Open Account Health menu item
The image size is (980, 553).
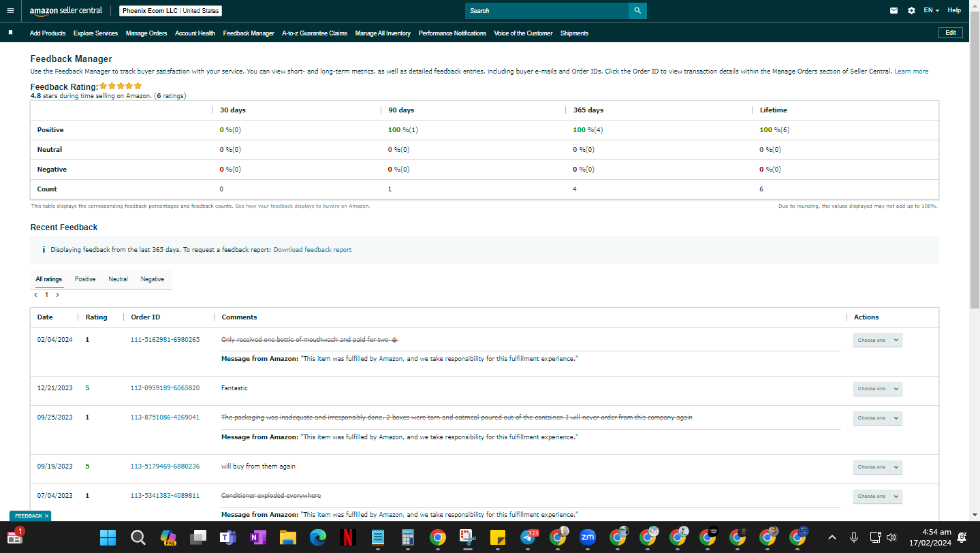tap(195, 33)
